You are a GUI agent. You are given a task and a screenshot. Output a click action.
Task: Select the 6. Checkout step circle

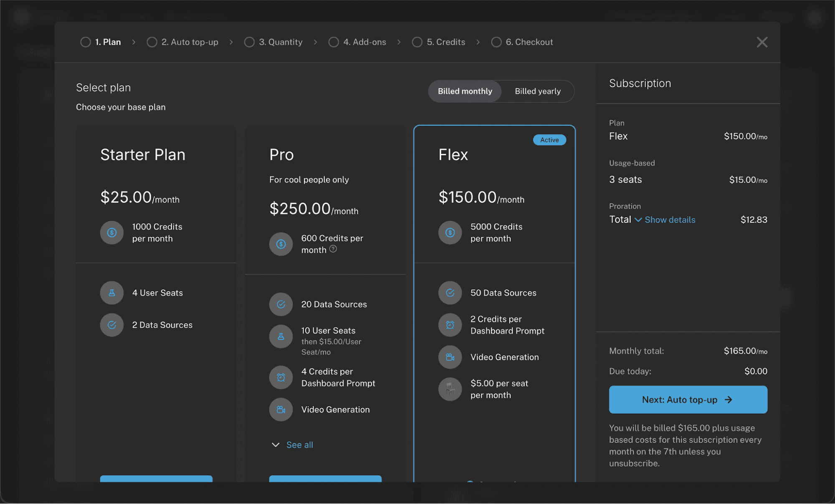click(496, 42)
